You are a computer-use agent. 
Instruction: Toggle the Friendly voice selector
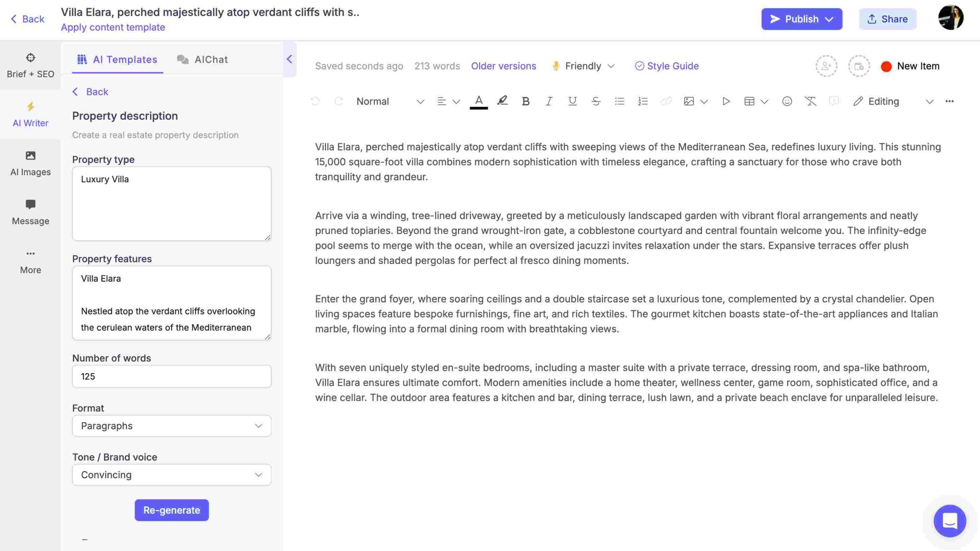pos(583,65)
